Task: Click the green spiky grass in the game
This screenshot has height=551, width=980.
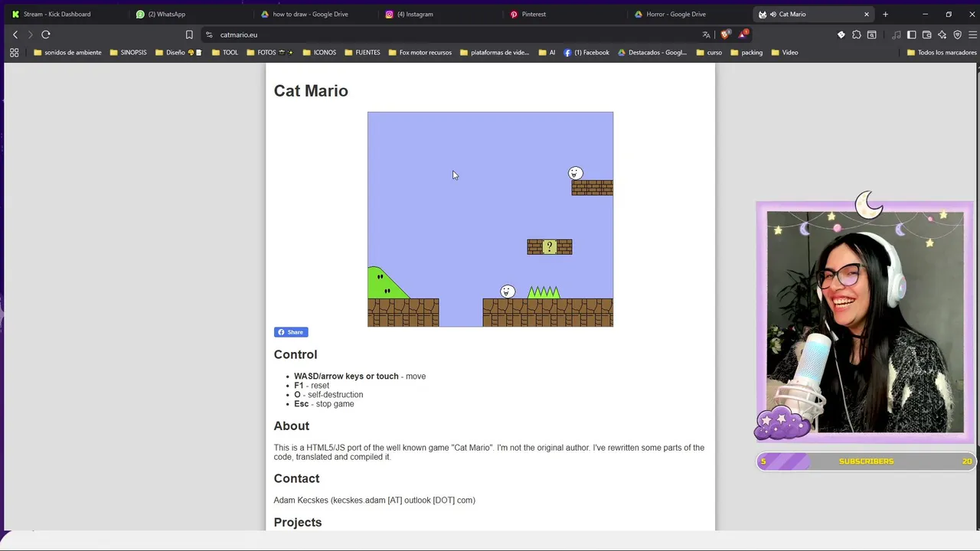Action: [544, 292]
